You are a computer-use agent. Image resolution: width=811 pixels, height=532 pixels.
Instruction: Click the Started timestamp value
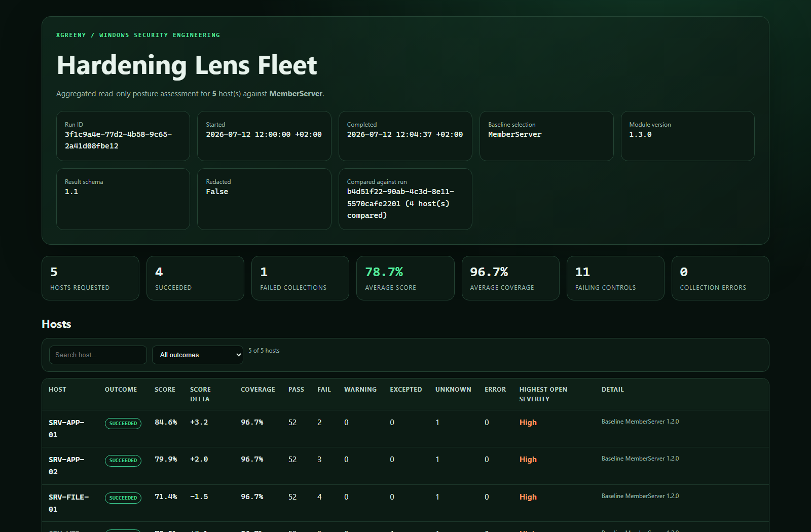[264, 134]
